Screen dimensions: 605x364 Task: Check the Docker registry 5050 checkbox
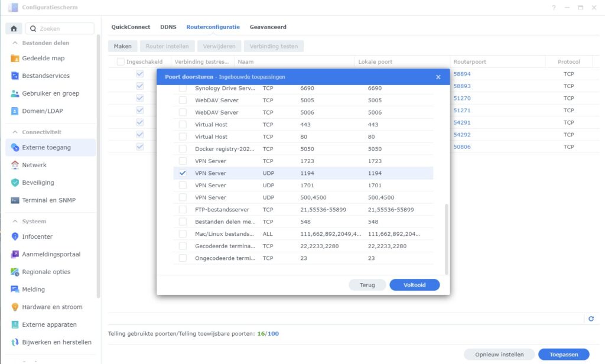183,149
